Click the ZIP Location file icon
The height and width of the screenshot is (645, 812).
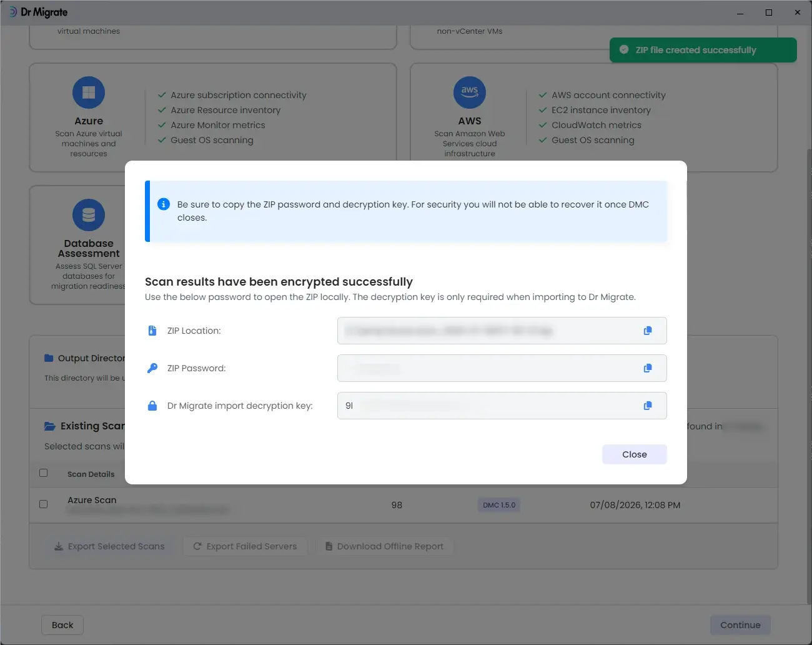(152, 331)
